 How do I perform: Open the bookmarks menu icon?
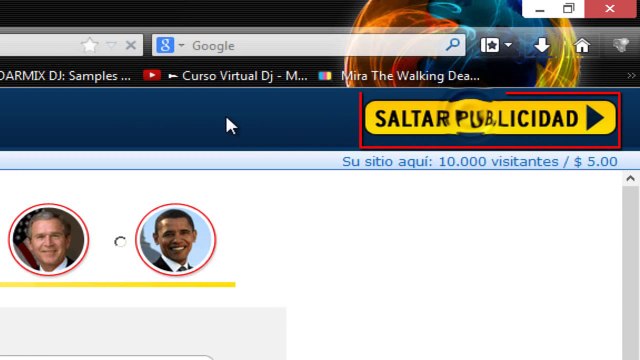(x=490, y=45)
